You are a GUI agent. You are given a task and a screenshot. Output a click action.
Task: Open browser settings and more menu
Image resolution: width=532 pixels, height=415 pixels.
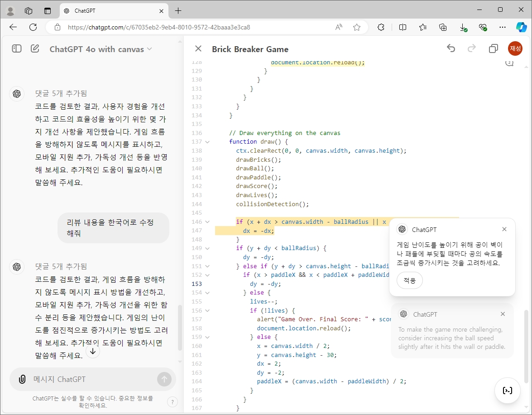coord(503,27)
